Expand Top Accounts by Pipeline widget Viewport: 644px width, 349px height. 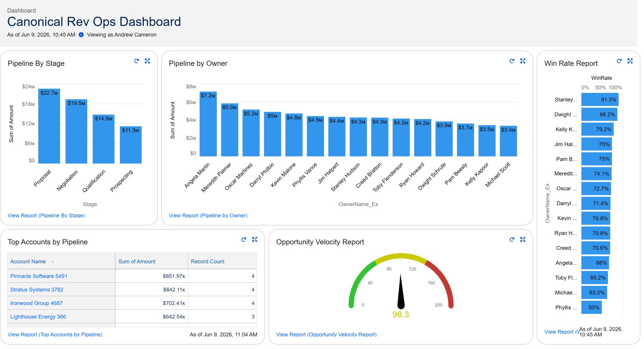pos(255,239)
